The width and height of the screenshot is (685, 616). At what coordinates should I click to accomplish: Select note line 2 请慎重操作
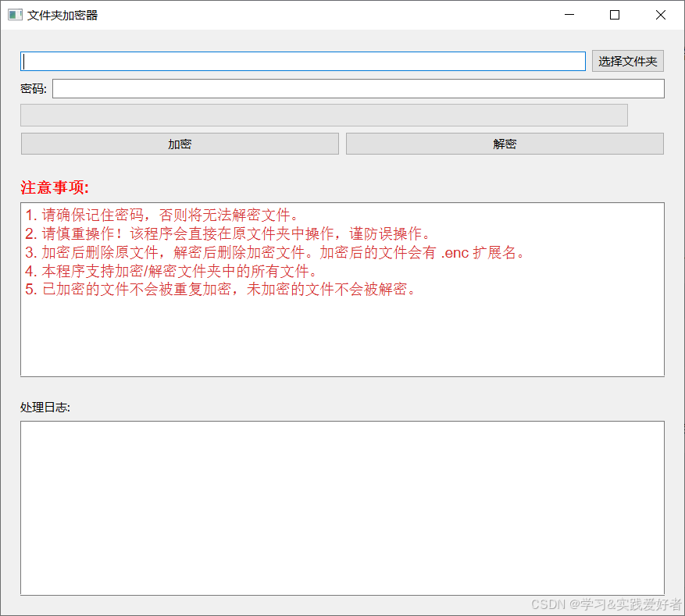tap(227, 233)
